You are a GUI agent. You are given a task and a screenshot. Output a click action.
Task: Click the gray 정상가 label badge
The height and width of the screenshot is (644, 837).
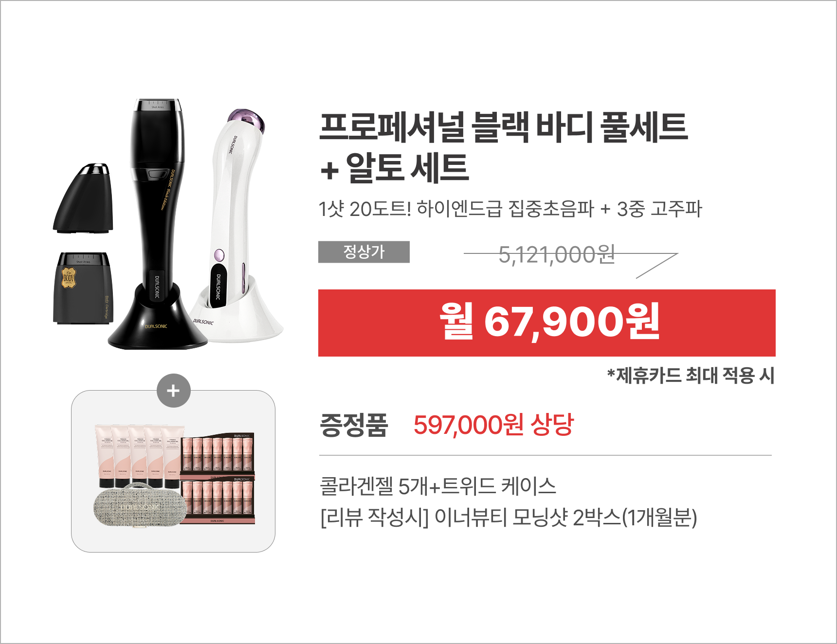pyautogui.click(x=364, y=252)
